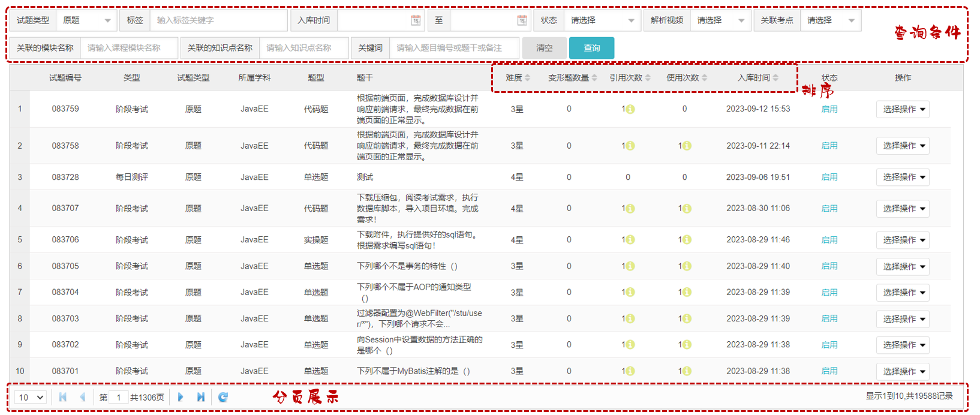This screenshot has width=980, height=415.
Task: Open the 试题类型 dropdown showing 原题
Action: tap(87, 20)
